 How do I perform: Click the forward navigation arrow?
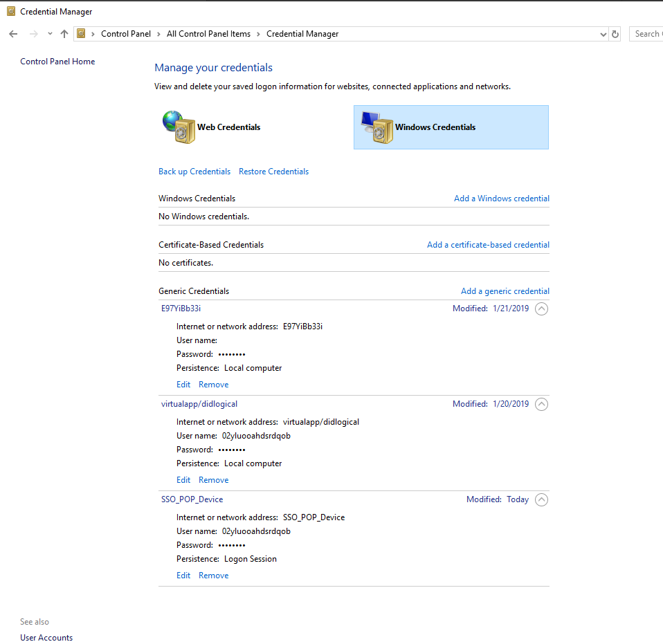point(33,34)
